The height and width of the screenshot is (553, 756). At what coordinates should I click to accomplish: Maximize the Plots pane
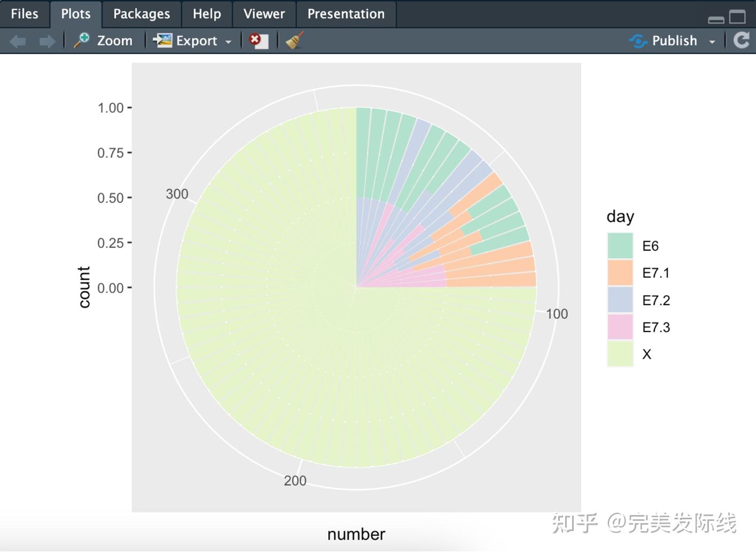click(x=737, y=17)
